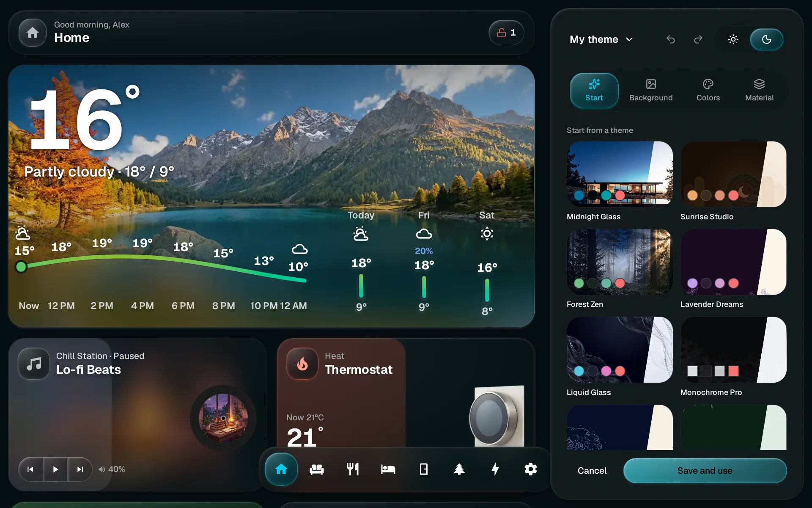
Task: Choose the Forest Zen theme thumbnail
Action: point(620,262)
